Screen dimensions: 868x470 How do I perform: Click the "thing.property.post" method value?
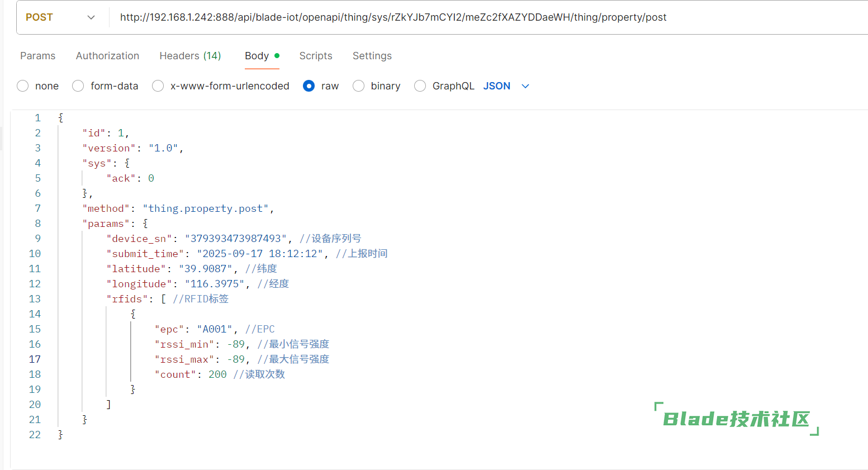click(205, 208)
